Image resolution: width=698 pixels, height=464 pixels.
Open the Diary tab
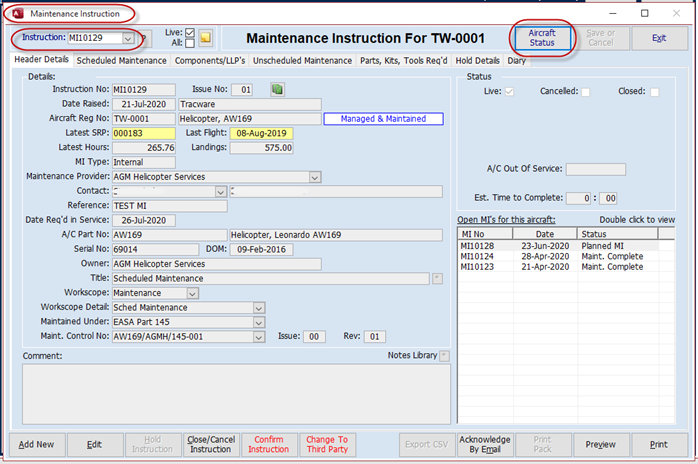[516, 61]
